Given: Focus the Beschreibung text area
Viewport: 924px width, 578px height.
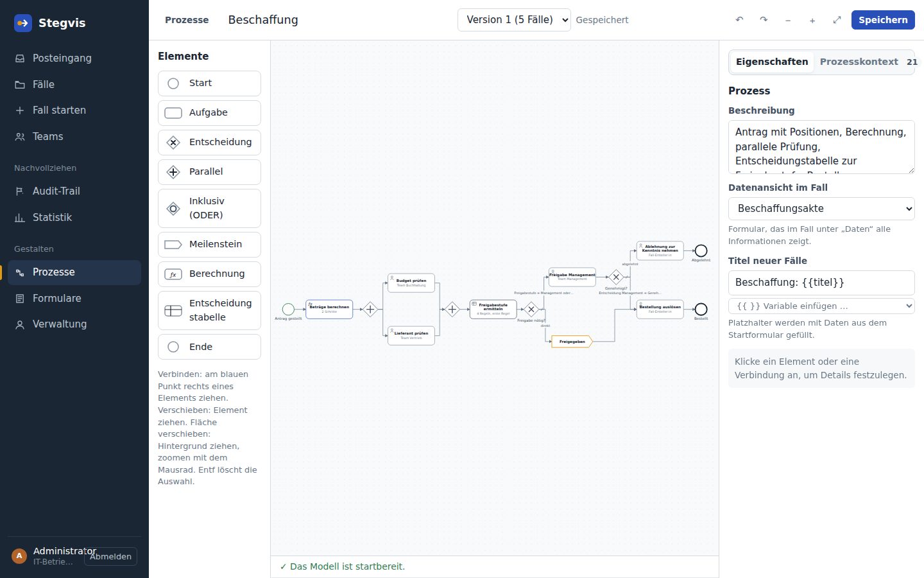Looking at the screenshot, I should 821,147.
